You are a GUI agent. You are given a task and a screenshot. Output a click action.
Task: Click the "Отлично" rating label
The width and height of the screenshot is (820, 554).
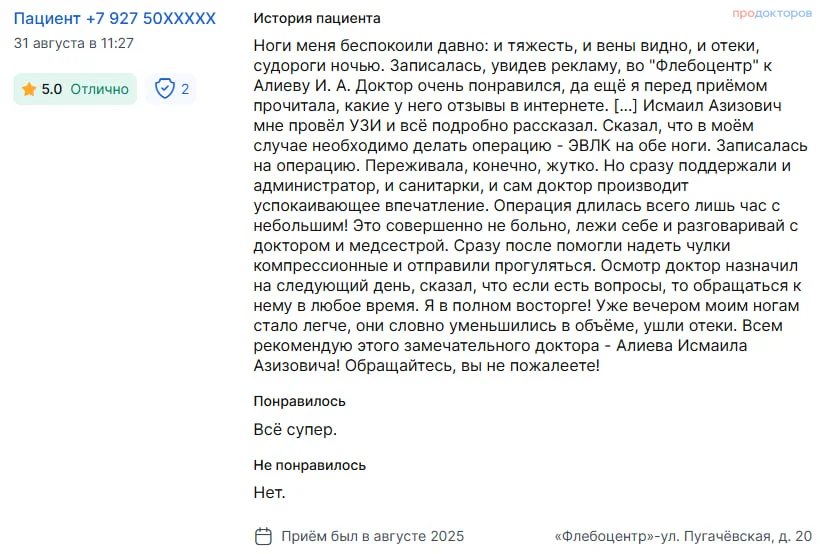99,89
